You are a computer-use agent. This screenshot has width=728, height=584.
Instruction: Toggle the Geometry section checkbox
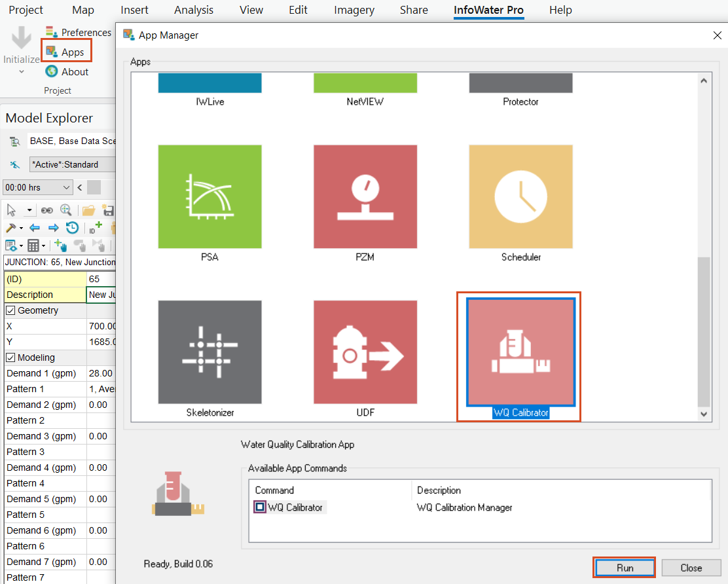coord(10,310)
